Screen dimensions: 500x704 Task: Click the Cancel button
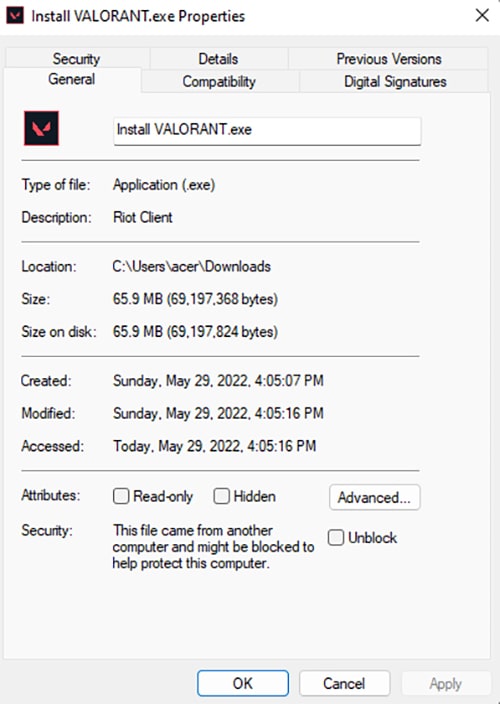pos(344,683)
